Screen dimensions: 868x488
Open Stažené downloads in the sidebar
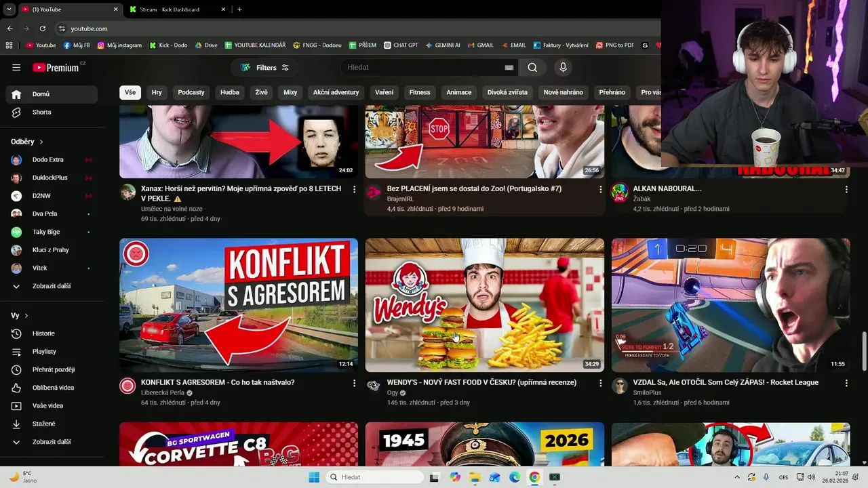coord(52,424)
